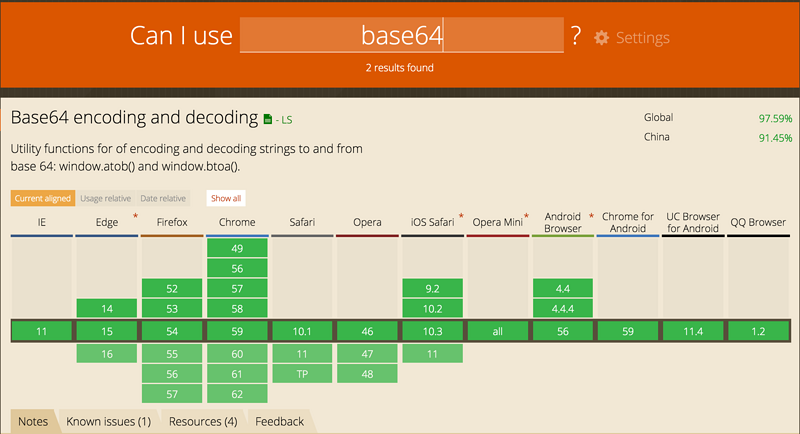Screen dimensions: 800x434
Task: Select the UC Browser for Android header
Action: 693,222
